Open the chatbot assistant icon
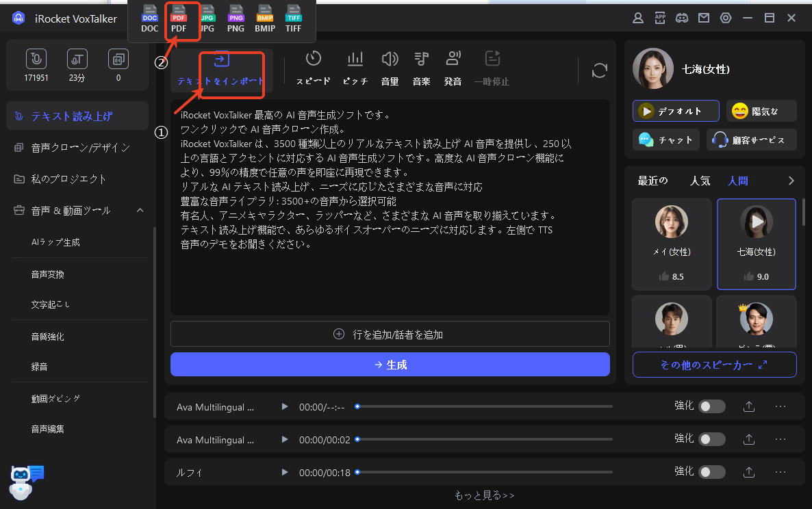This screenshot has height=509, width=812. pos(26,482)
